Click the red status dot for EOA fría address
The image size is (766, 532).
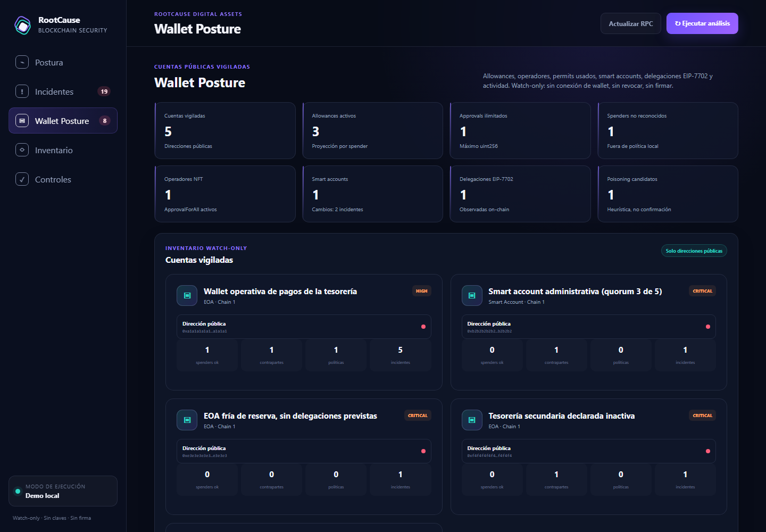(x=423, y=451)
